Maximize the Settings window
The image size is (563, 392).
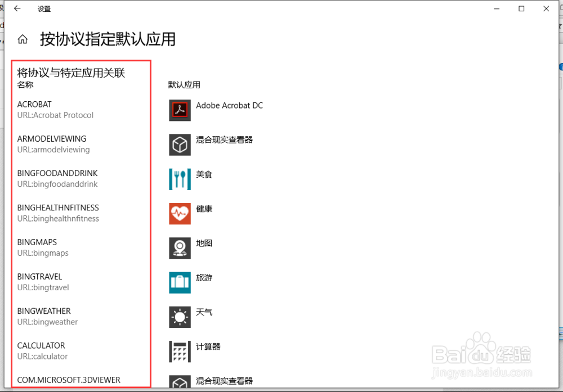(x=522, y=8)
